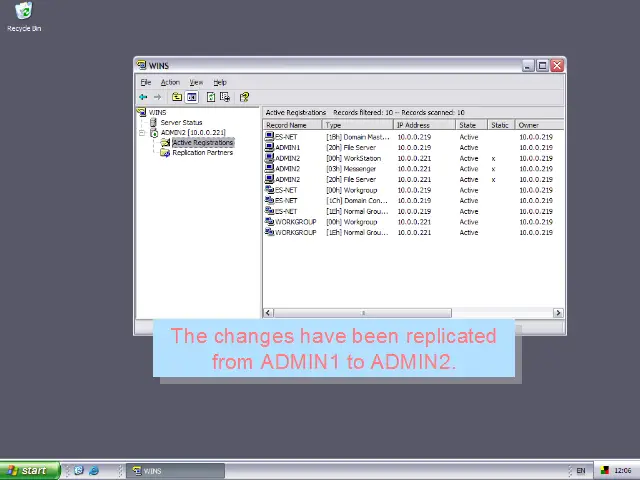This screenshot has width=640, height=480.
Task: Click the Back arrow in WINS toolbar
Action: pyautogui.click(x=143, y=97)
